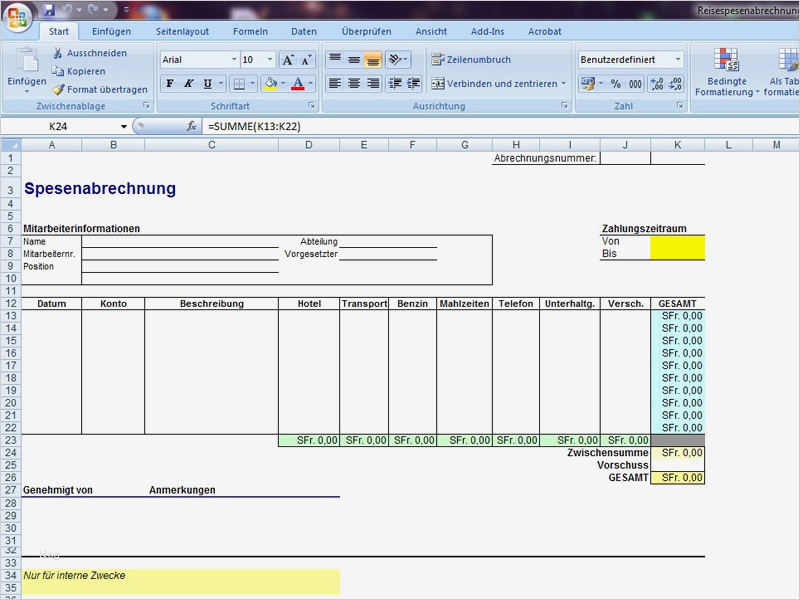The height and width of the screenshot is (600, 800).
Task: Open fill color dropdown arrow
Action: (283, 84)
